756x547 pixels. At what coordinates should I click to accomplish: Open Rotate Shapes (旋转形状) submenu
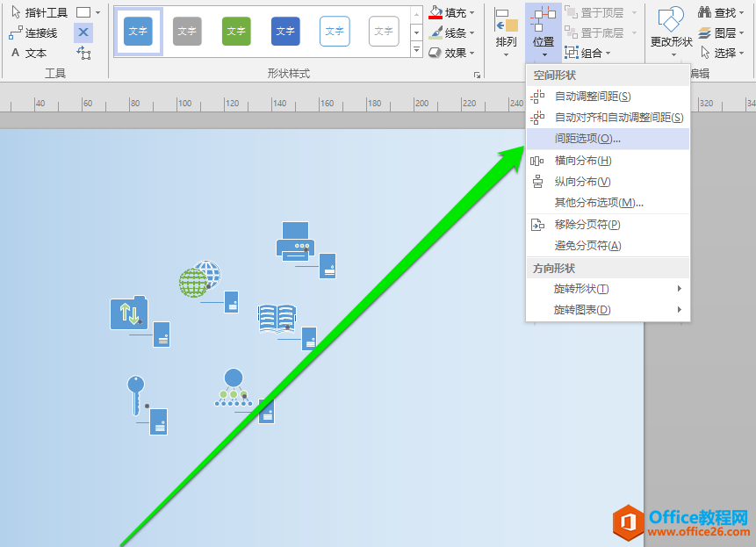580,289
